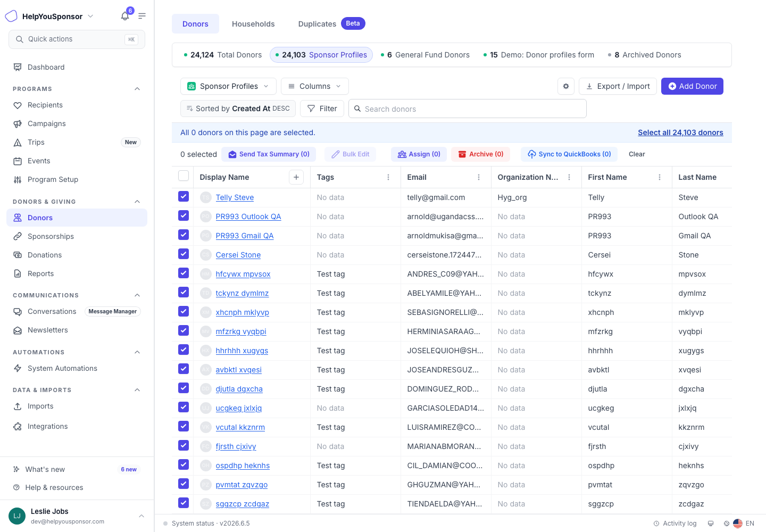Open the Filter button
This screenshot has width=766, height=532.
[x=322, y=109]
